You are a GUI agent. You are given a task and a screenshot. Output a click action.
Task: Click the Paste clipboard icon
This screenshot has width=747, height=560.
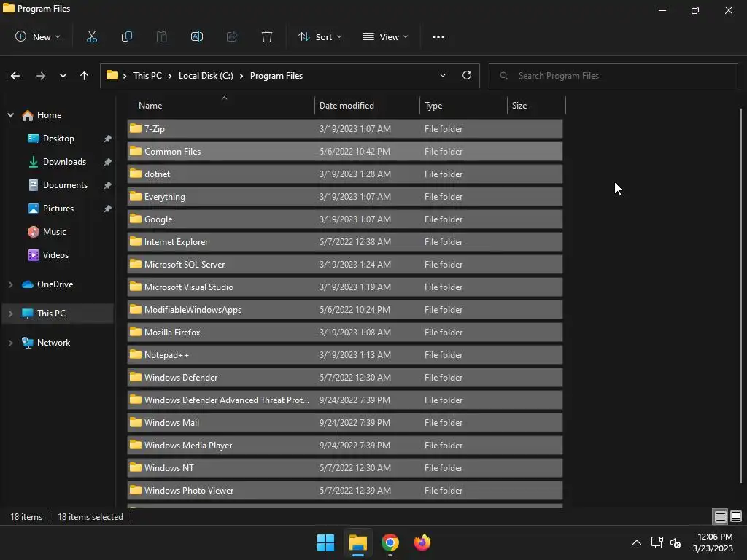(162, 36)
